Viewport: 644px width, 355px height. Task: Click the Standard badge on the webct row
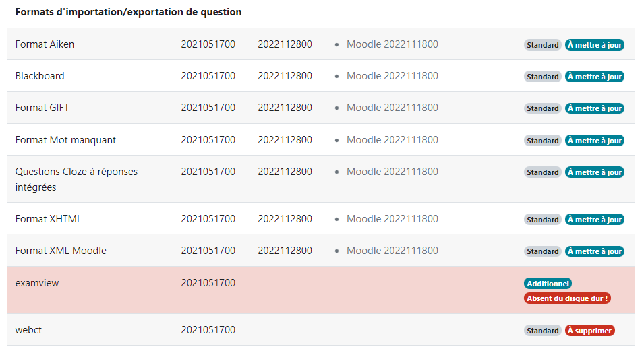coord(543,331)
